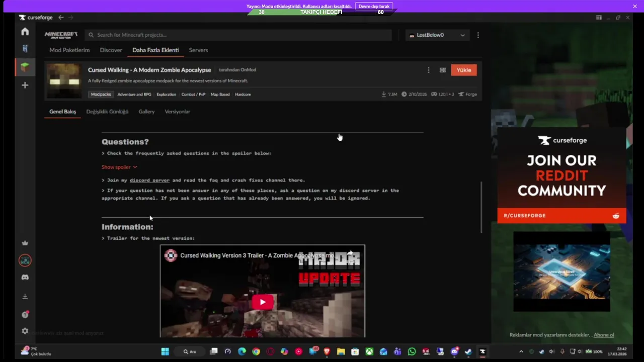644x362 pixels.
Task: Open Windows Start menu
Action: (x=165, y=351)
